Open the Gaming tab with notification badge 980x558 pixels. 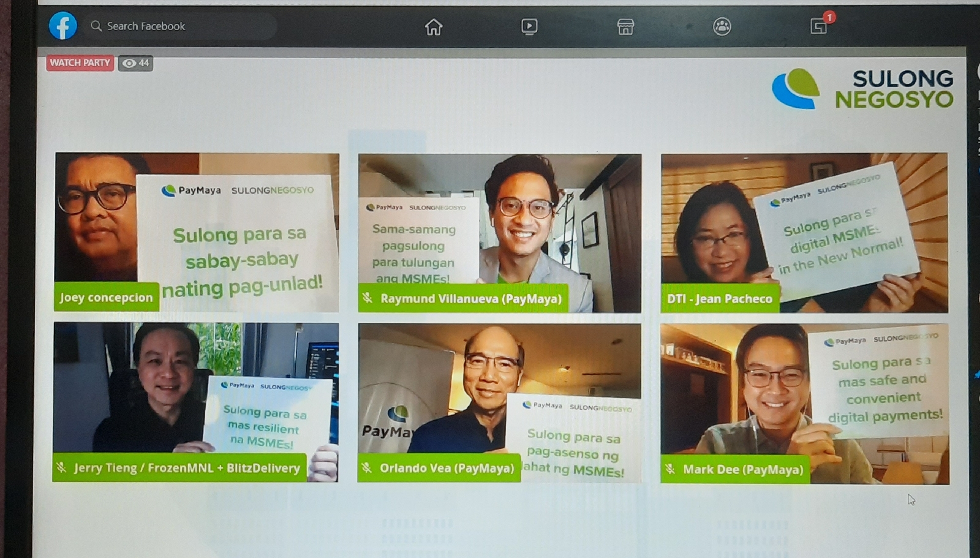pyautogui.click(x=818, y=26)
